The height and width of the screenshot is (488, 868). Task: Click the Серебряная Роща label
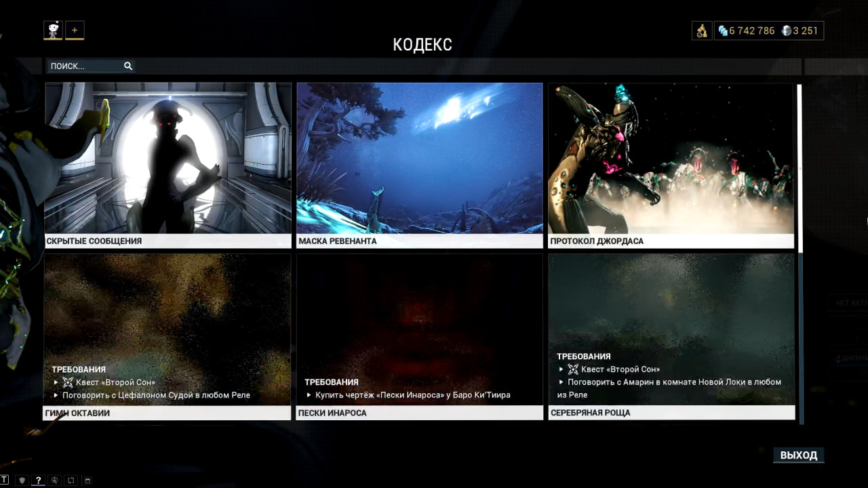coord(590,413)
